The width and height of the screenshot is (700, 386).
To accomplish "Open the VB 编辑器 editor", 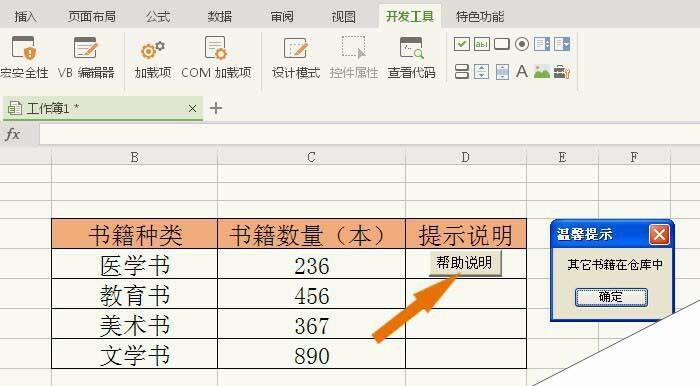I will pyautogui.click(x=86, y=58).
